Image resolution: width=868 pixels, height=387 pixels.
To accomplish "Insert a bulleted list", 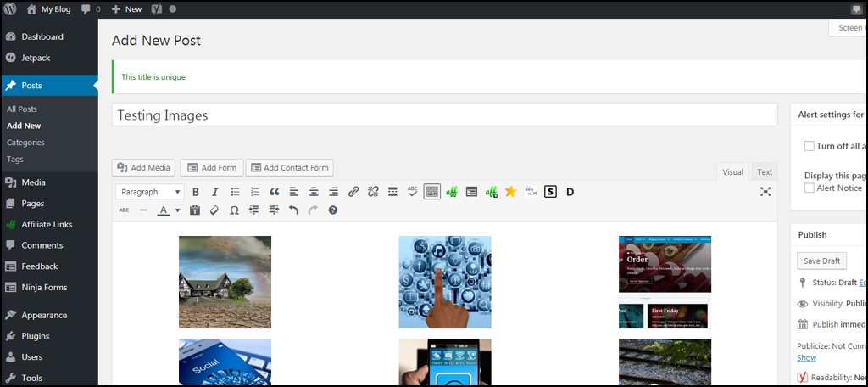I will click(236, 192).
